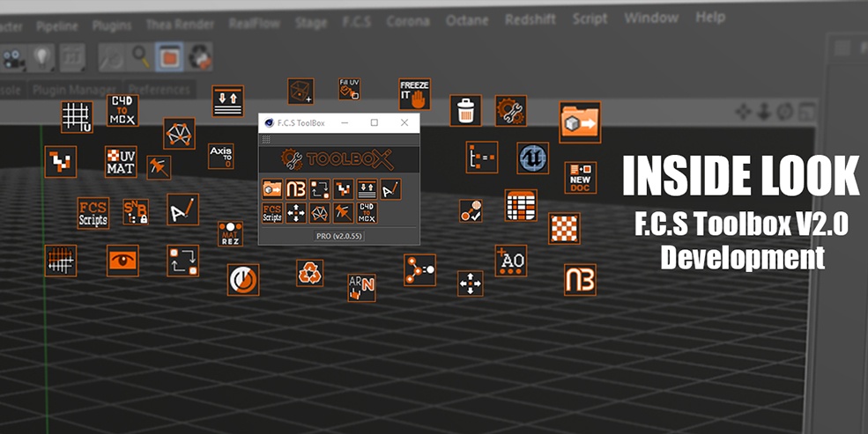
Task: Click the Unreal Engine logo icon
Action: click(533, 158)
